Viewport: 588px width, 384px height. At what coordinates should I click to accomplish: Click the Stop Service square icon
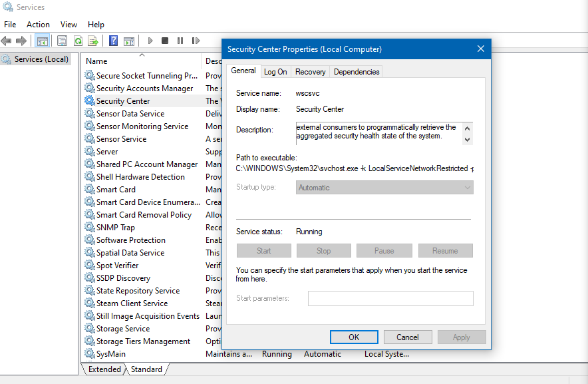point(164,41)
